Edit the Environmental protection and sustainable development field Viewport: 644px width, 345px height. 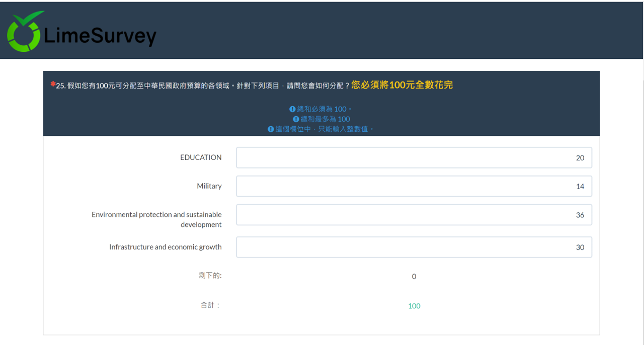point(414,215)
